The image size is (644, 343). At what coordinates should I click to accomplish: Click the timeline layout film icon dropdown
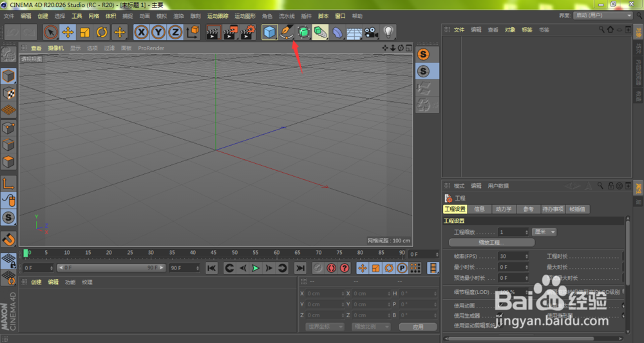[x=433, y=268]
